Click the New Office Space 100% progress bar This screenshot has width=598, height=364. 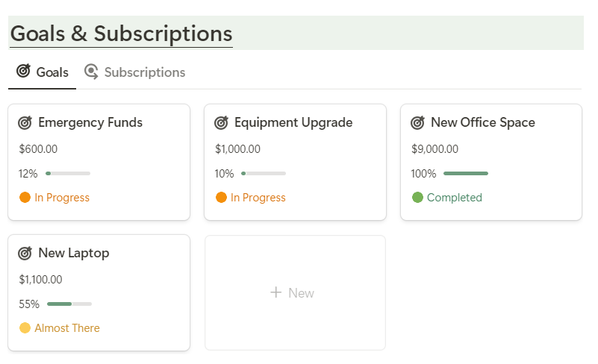465,174
